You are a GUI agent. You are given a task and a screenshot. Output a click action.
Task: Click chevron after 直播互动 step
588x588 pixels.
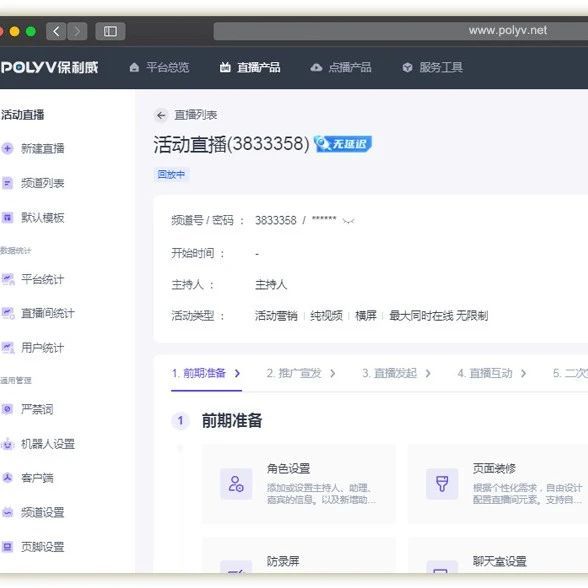point(524,374)
